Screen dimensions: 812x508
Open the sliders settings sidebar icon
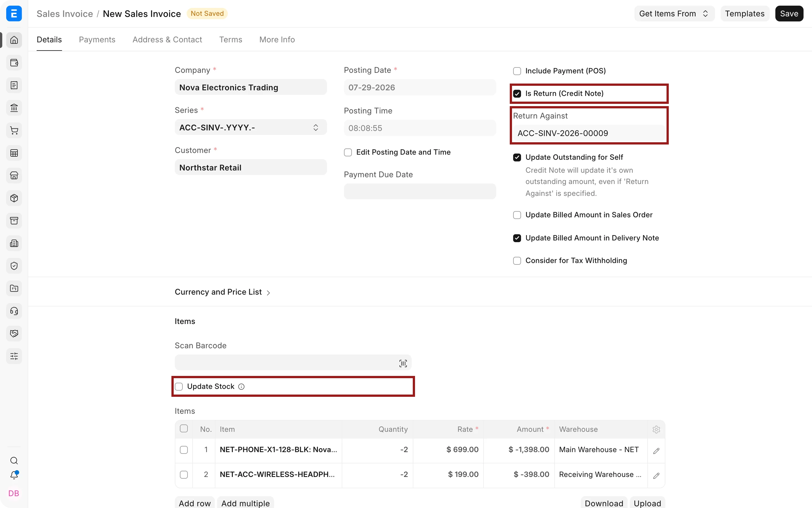(14, 356)
